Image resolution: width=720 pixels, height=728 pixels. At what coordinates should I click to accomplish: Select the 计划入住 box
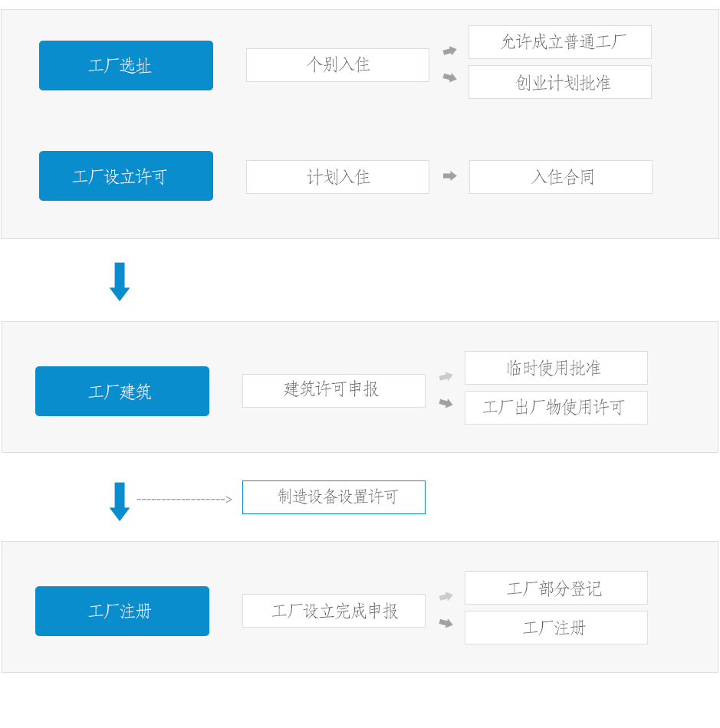(337, 177)
